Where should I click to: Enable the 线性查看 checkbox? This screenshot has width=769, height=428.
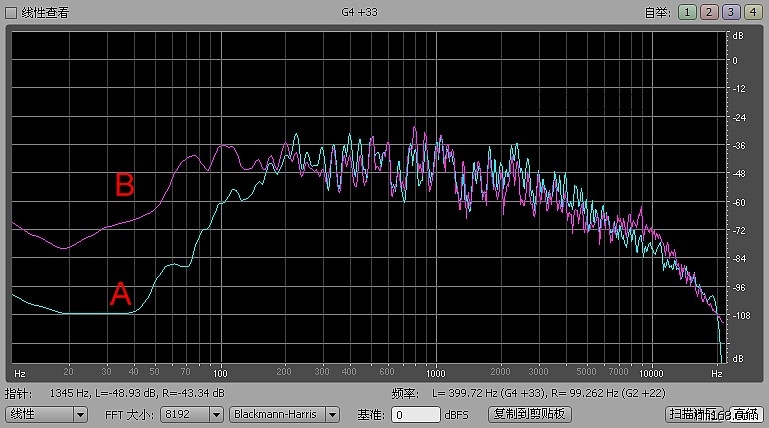coord(12,11)
